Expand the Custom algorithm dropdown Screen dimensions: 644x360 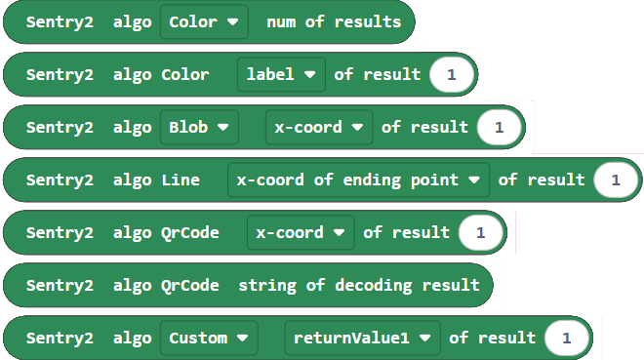209,338
